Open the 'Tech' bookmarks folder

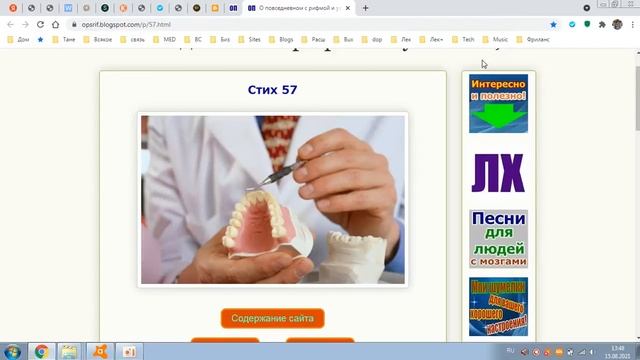pos(464,40)
